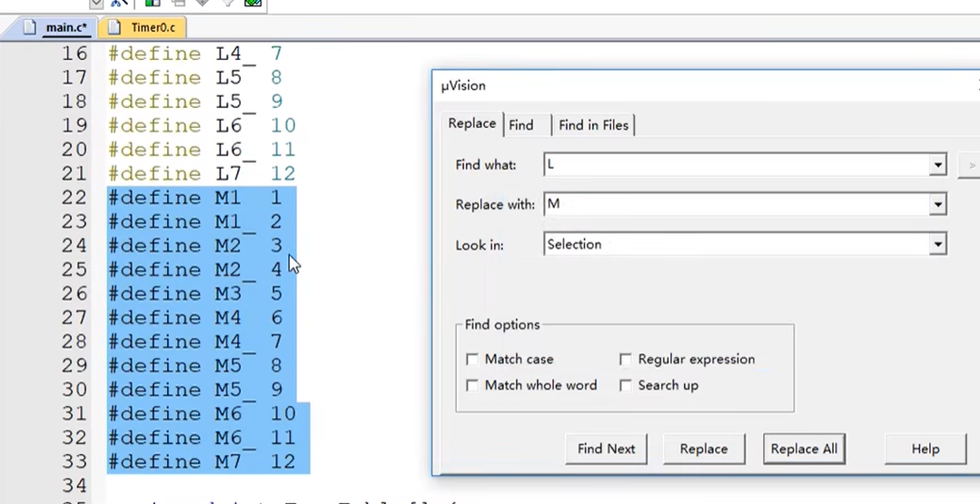Open the Look in dropdown arrow
The image size is (980, 504).
937,244
